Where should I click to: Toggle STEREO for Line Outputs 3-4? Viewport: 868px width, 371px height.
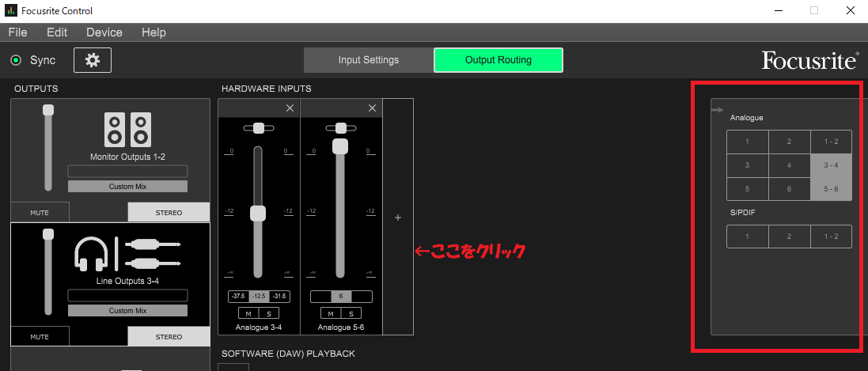(169, 336)
